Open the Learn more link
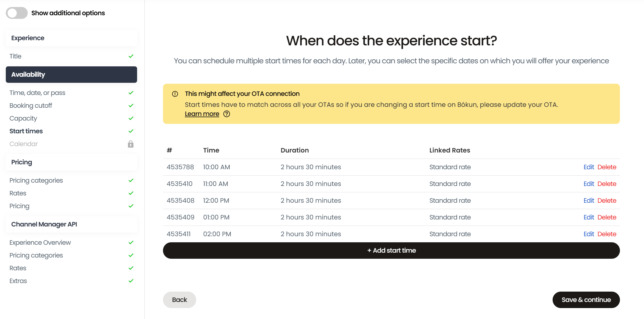644x319 pixels. tap(202, 114)
